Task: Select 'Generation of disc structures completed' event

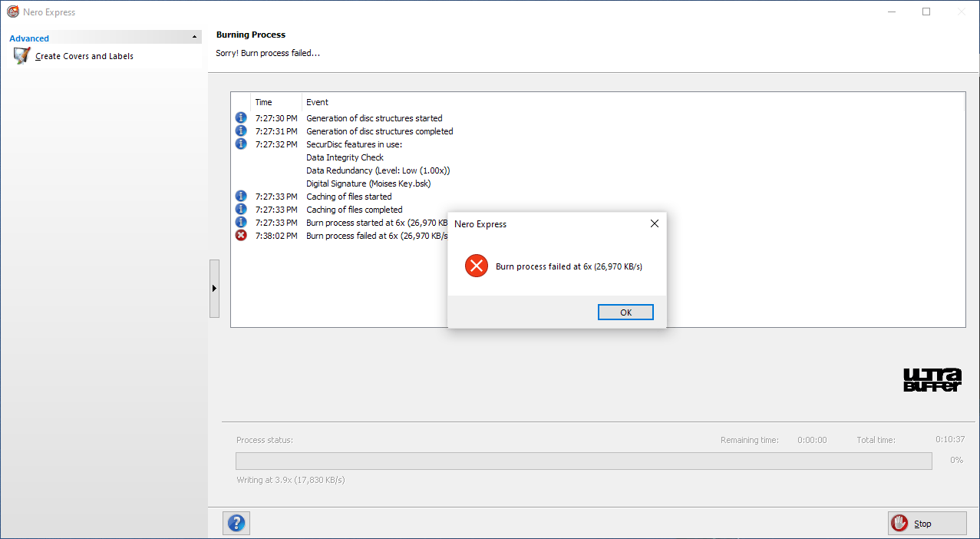Action: click(x=380, y=131)
